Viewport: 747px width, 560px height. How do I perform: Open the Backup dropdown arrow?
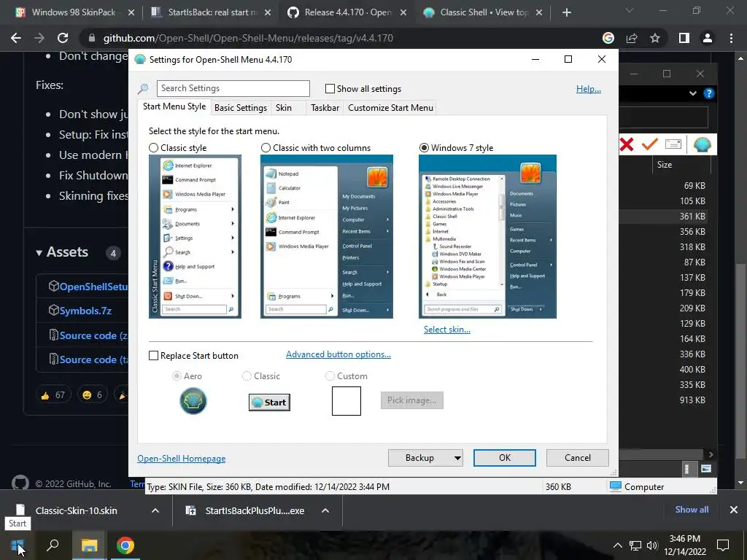(457, 458)
